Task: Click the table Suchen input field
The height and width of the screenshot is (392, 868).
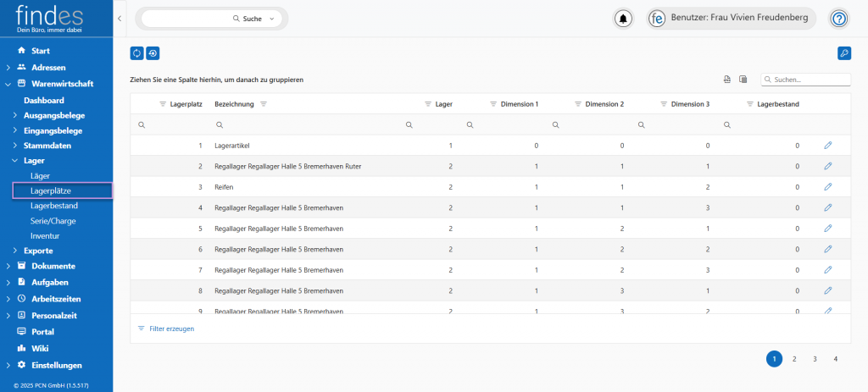Action: [810, 80]
